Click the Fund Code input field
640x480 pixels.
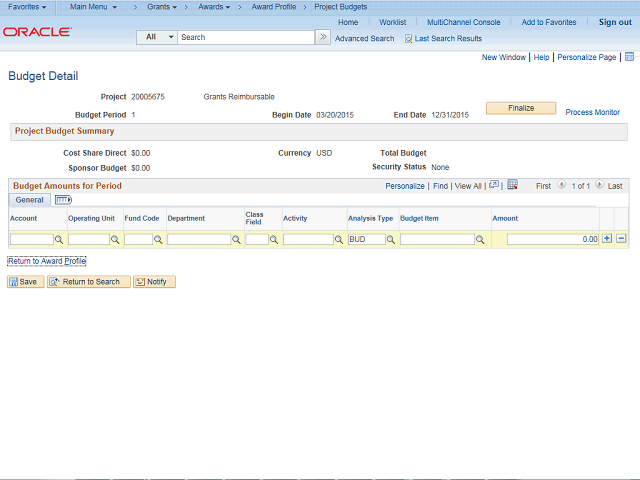pyautogui.click(x=138, y=239)
